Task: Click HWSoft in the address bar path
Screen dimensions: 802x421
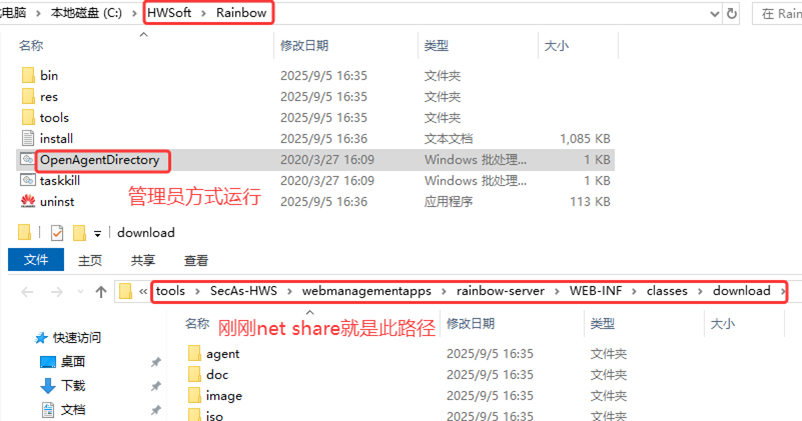Action: 169,13
